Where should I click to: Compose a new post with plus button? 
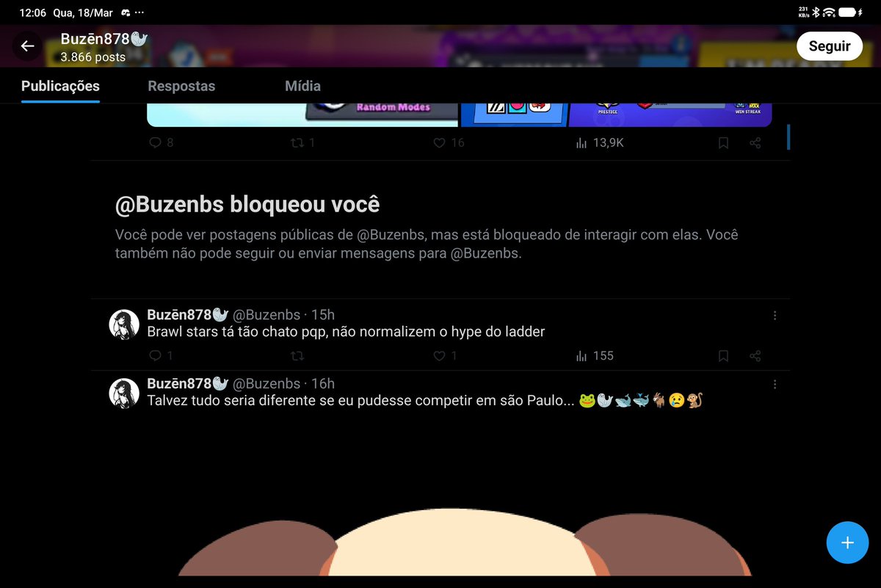tap(847, 543)
